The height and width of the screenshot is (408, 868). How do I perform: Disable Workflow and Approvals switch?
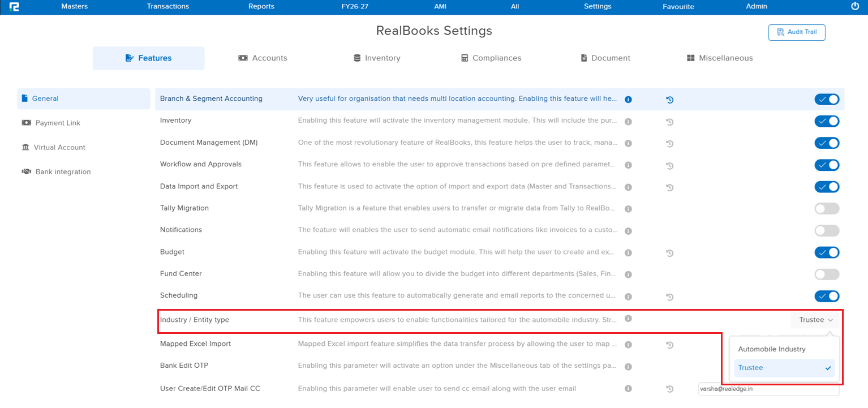[827, 165]
